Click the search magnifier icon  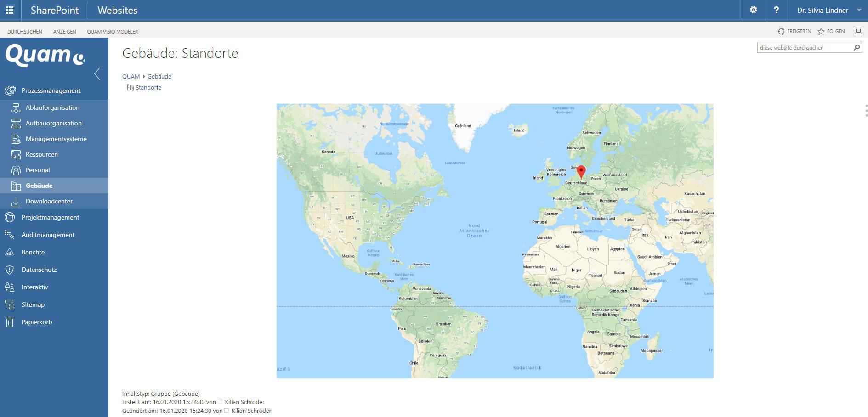(x=857, y=47)
